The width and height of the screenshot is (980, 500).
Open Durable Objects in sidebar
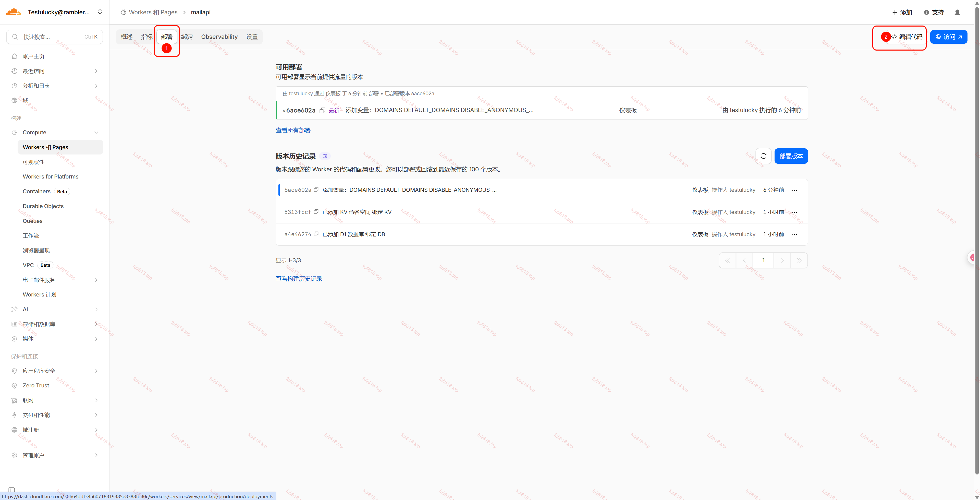point(43,206)
